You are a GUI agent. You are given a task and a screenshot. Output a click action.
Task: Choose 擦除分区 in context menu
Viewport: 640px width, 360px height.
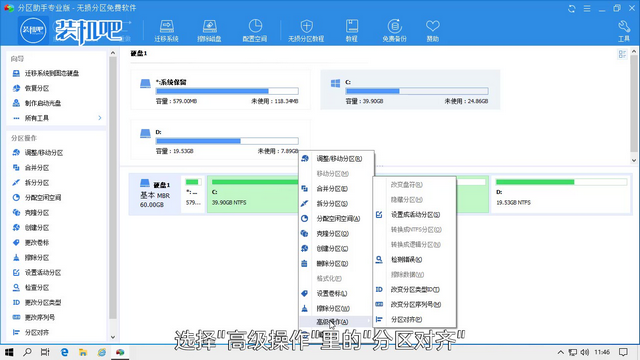(336, 308)
